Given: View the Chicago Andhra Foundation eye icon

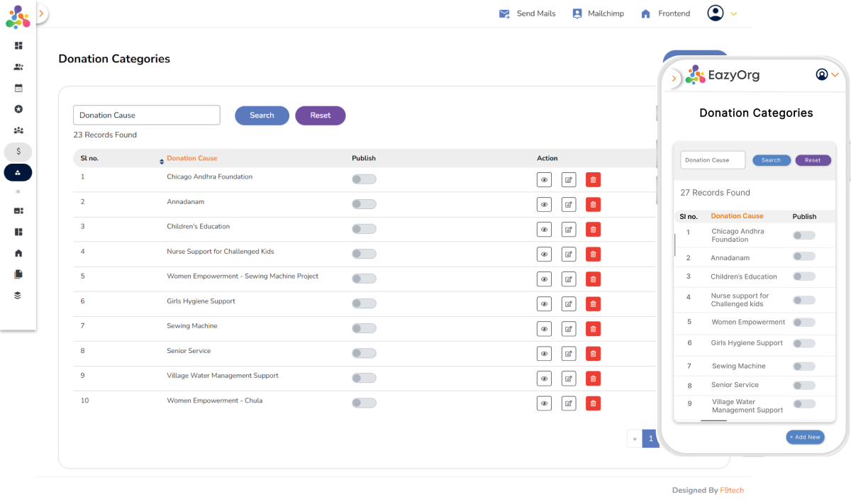Looking at the screenshot, I should coord(544,180).
